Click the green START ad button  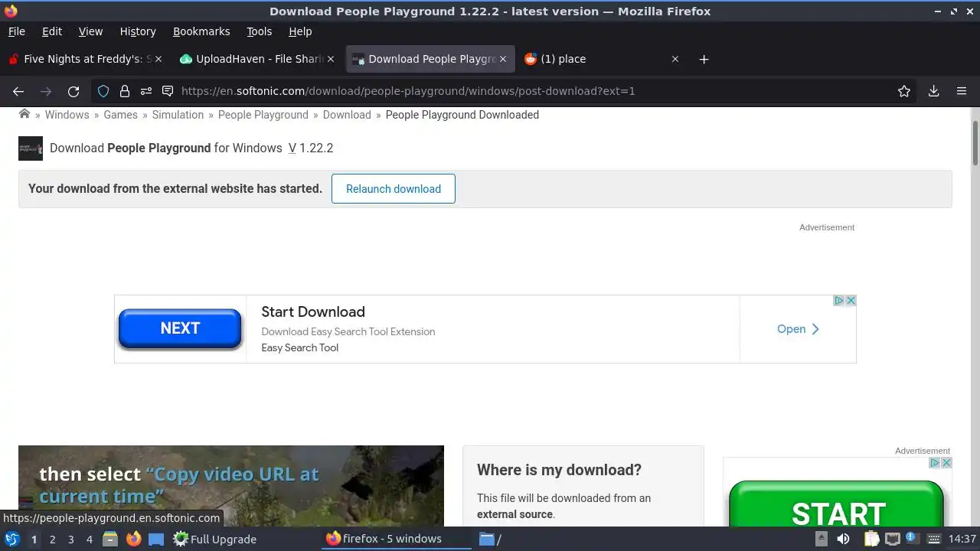coord(837,505)
